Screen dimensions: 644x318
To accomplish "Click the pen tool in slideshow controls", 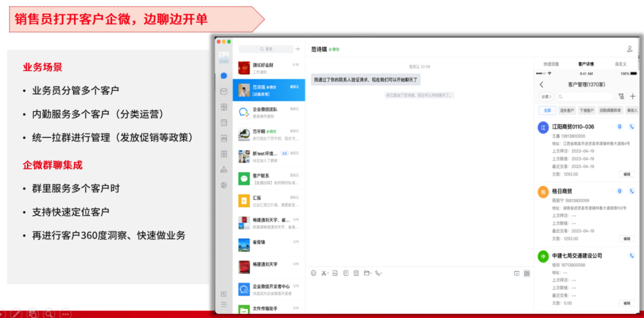I will [16, 314].
